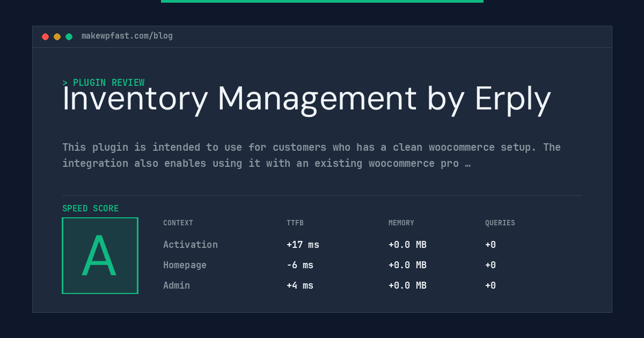Click the Activation memory value '+0.0 MB'
Viewport: 644px width, 338px height.
click(407, 245)
